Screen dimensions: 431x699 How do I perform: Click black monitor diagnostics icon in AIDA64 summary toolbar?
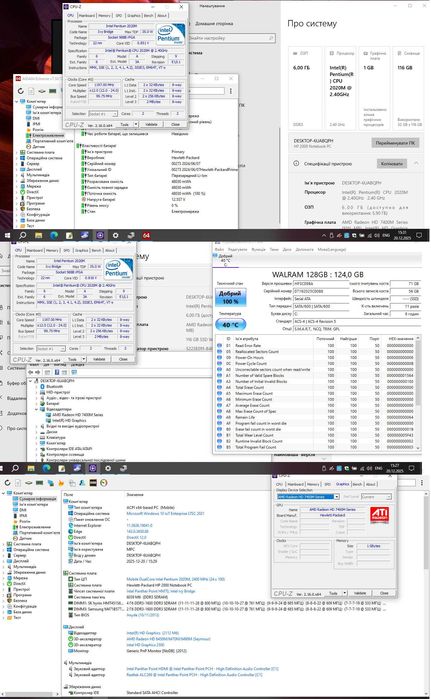tap(93, 483)
